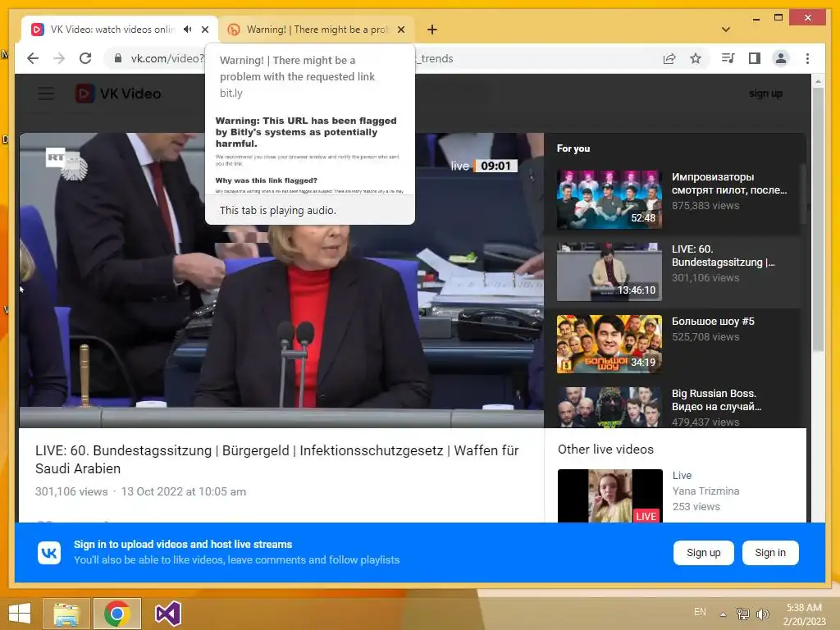Click the video title LIVE: 60. Bundestagssitzung heading
Screen dimensions: 840x630
(277, 459)
